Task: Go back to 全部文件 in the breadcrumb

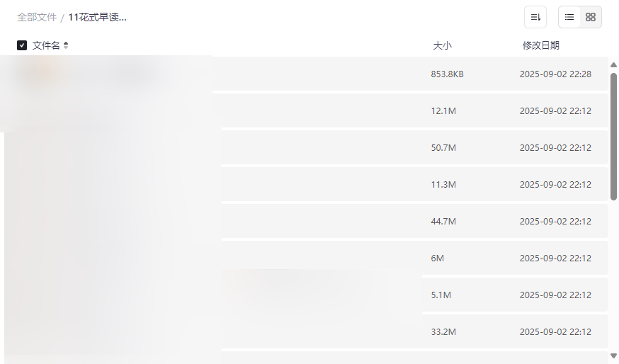Action: pyautogui.click(x=37, y=17)
